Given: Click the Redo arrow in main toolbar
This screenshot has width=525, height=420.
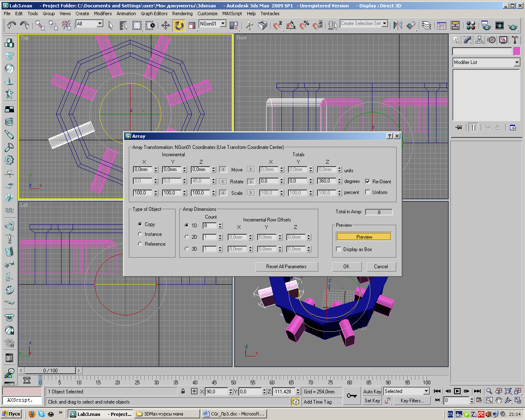Looking at the screenshot, I should pos(25,25).
